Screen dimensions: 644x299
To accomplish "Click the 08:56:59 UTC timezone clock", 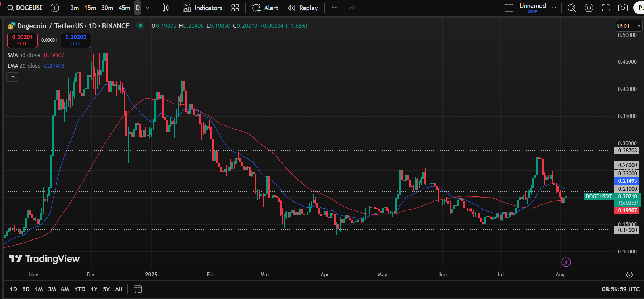I will (621, 289).
